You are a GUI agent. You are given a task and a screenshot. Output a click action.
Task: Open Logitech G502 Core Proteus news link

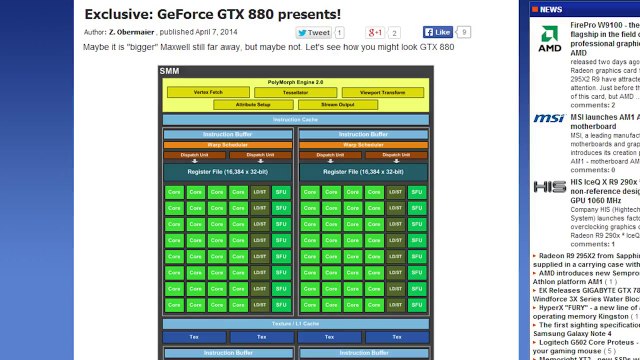click(587, 347)
